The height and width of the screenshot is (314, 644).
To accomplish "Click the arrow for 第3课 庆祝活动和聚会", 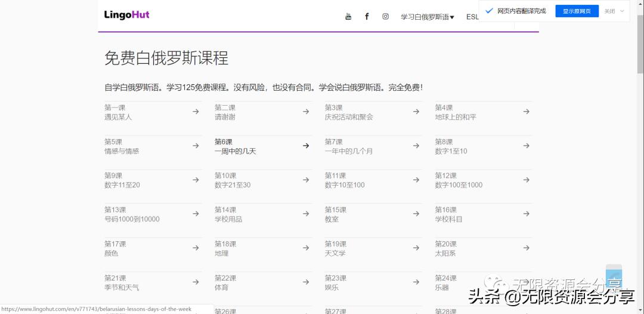I will (x=416, y=112).
